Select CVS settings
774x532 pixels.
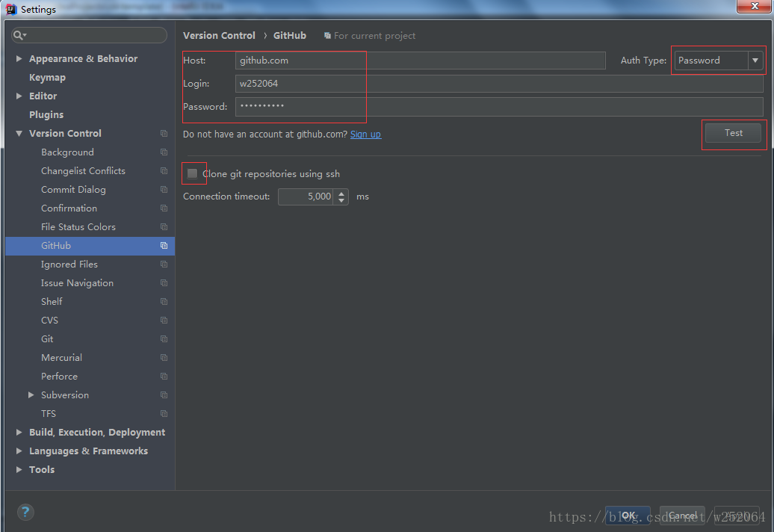[50, 321]
